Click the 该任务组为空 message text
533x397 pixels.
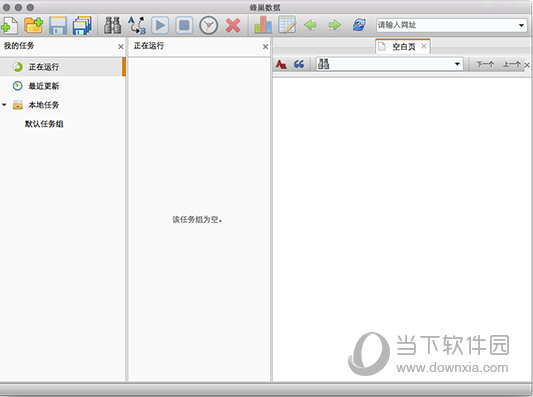coord(197,220)
